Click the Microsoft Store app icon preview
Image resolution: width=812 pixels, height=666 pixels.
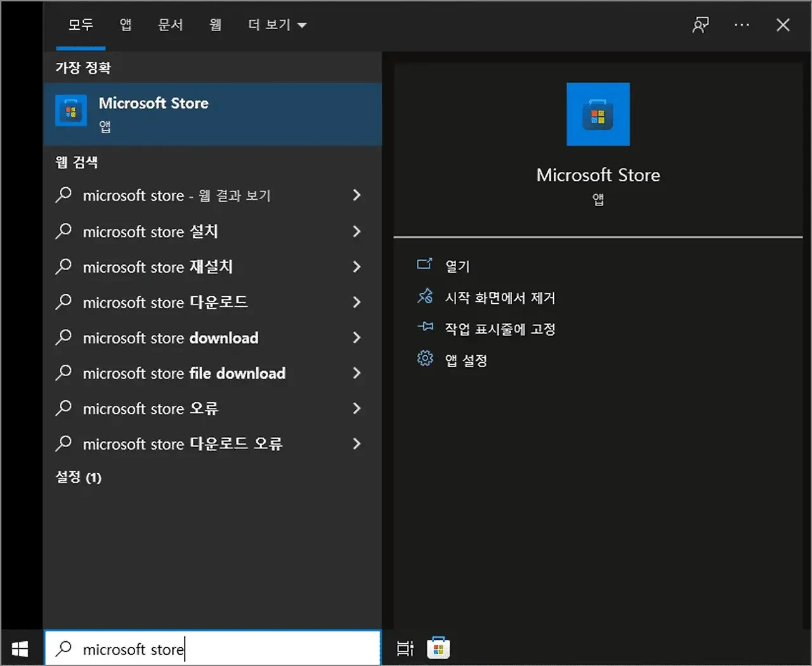pyautogui.click(x=598, y=114)
